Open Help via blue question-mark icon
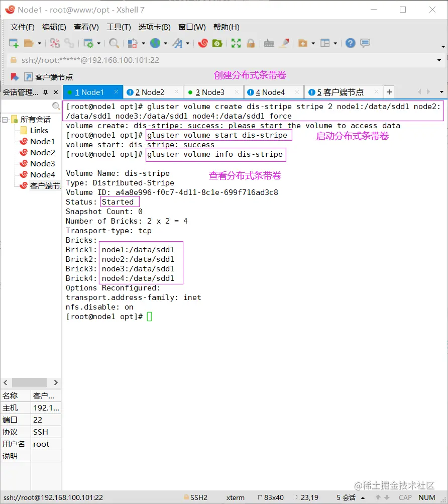The image size is (448, 504). tap(350, 43)
